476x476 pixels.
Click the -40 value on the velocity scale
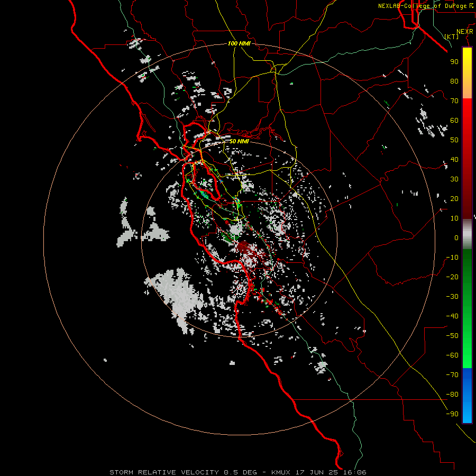452,316
